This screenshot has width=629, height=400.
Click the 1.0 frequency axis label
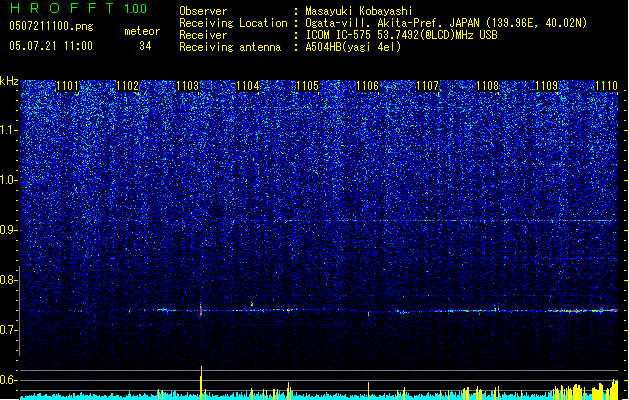pos(9,180)
